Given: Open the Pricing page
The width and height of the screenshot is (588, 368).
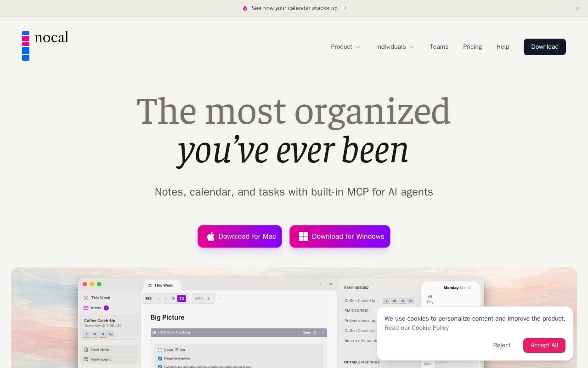Looking at the screenshot, I should (x=472, y=47).
